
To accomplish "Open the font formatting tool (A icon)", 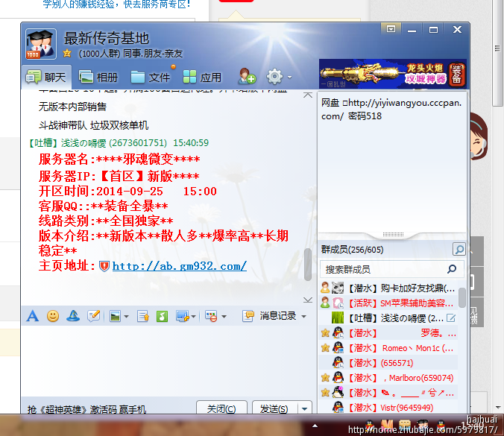I will [33, 317].
